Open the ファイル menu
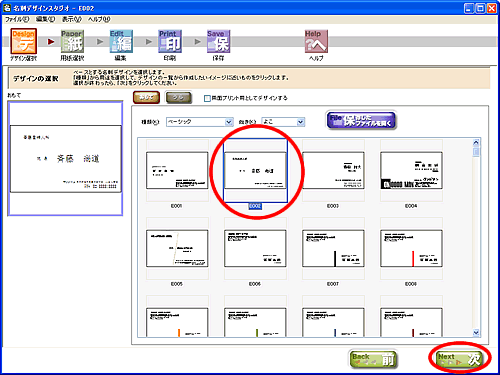This screenshot has width=500, height=375. tap(17, 19)
